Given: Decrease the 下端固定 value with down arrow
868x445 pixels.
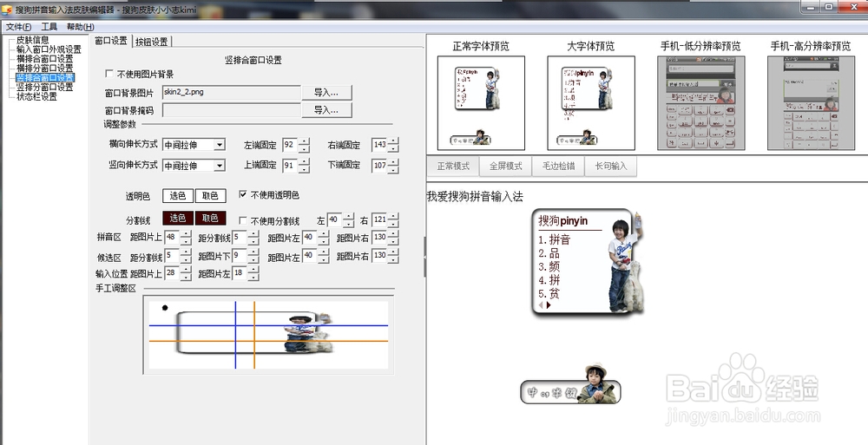Looking at the screenshot, I should click(x=393, y=169).
